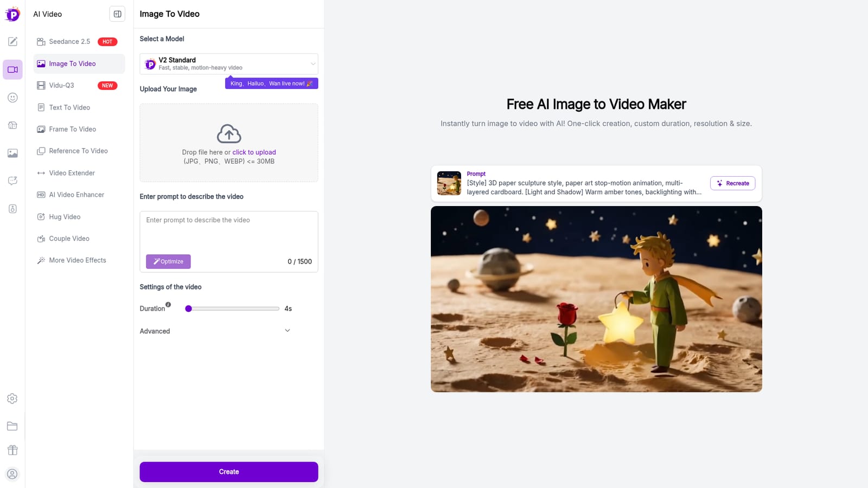Open Vidu-Q3 menu item

79,85
